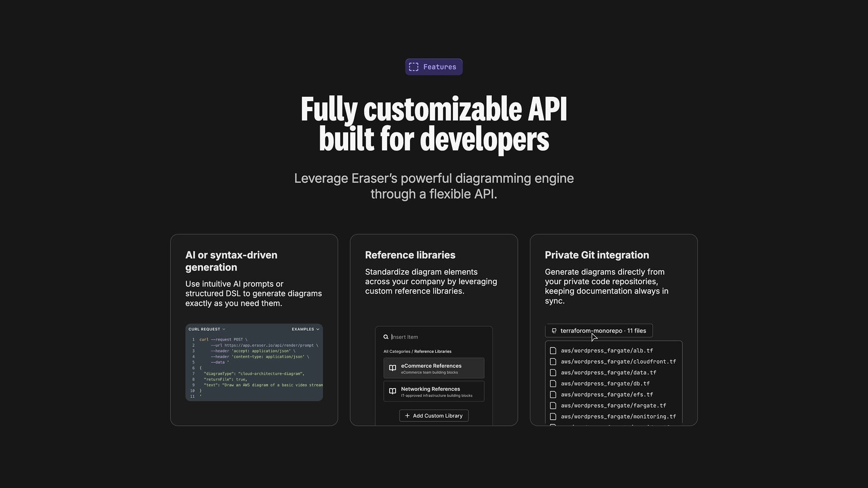868x488 pixels.
Task: Open the EXAMPLES dropdown chevron
Action: click(x=318, y=329)
